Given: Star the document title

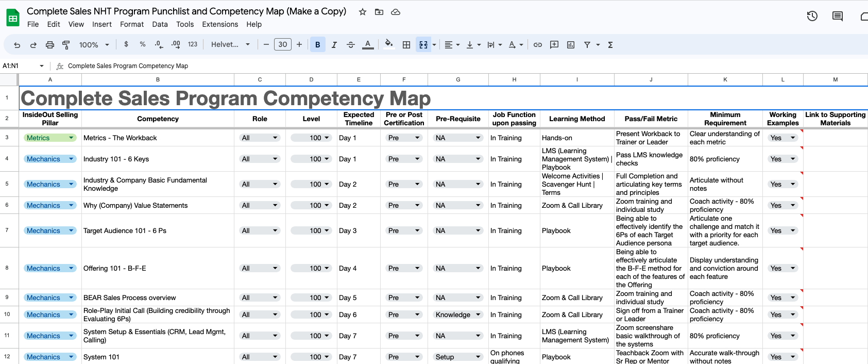Looking at the screenshot, I should coord(363,12).
